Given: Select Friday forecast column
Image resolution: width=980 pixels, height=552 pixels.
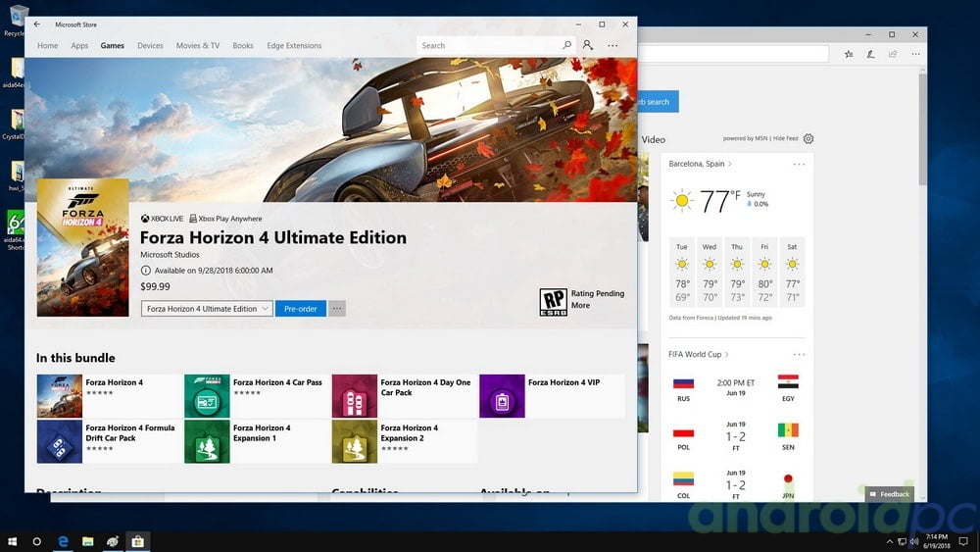Looking at the screenshot, I should pos(764,272).
